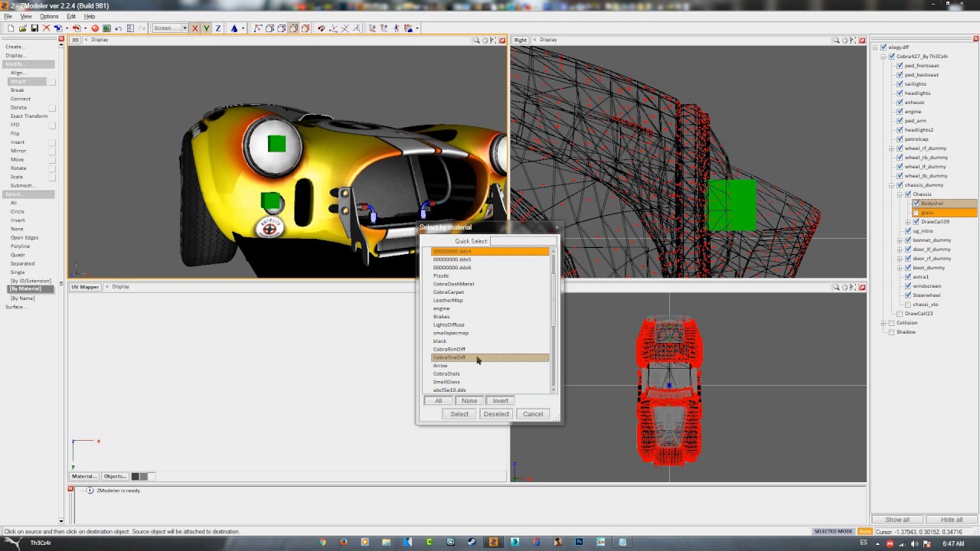Toggle visibility checkbox for engine
Screen dimensions: 980x551
click(900, 112)
